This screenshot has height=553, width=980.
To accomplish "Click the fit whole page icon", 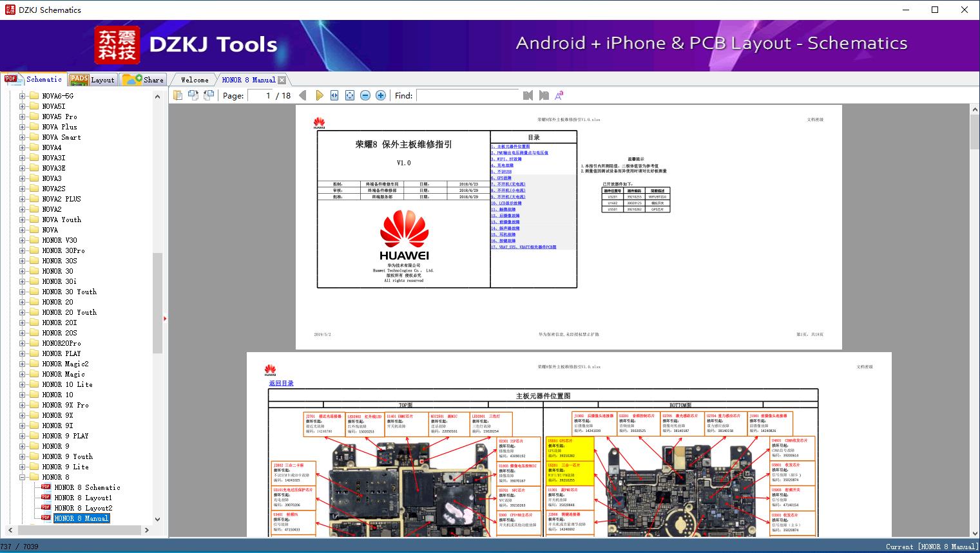I will point(350,95).
